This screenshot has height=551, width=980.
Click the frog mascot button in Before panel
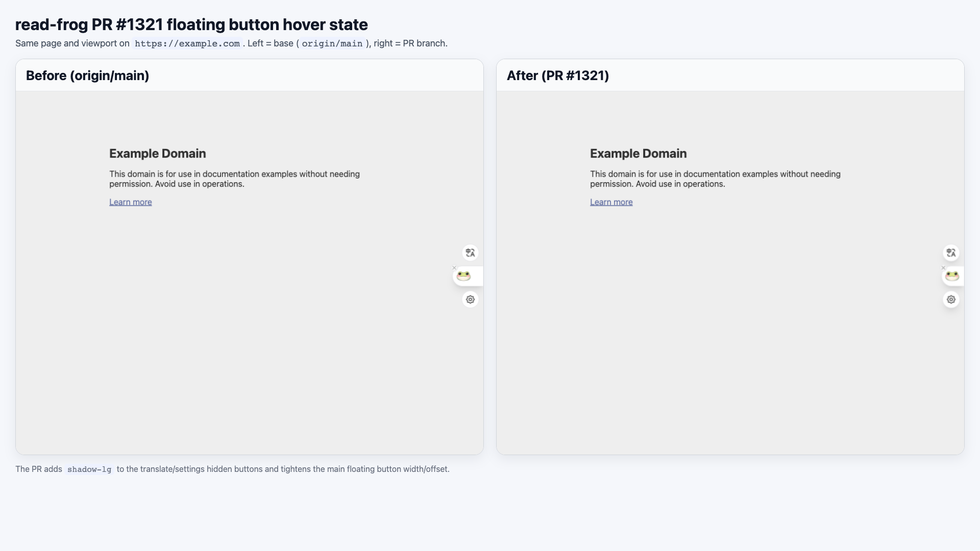pos(463,275)
